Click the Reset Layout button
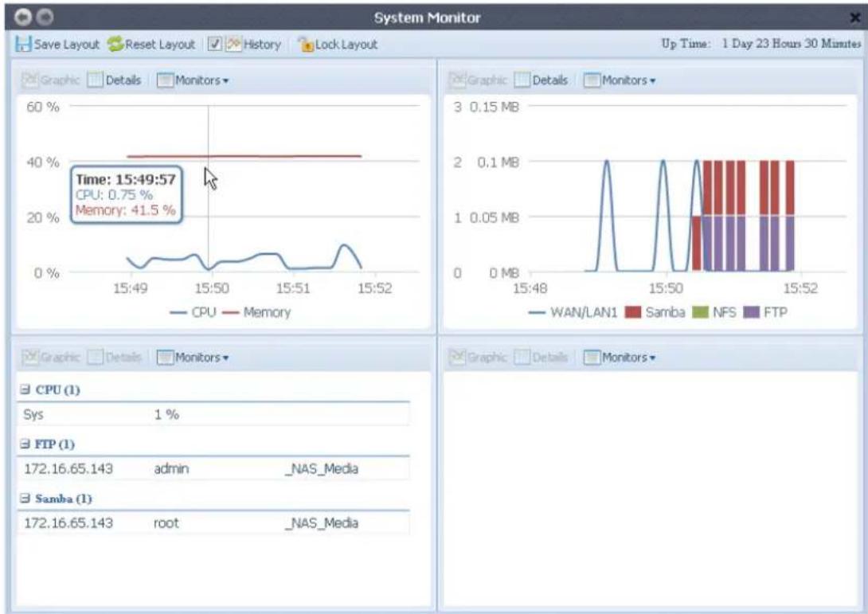Viewport: 868px width, 614px height. [x=143, y=45]
